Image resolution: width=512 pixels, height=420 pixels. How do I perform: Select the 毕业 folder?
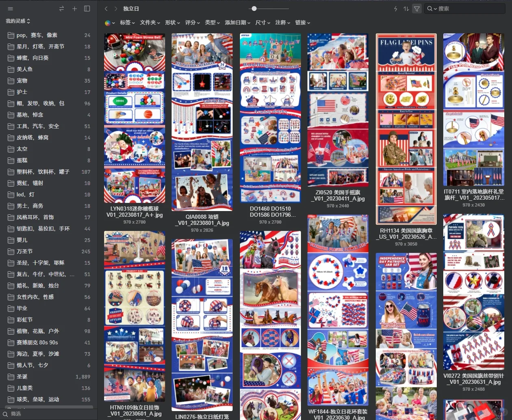click(x=49, y=309)
